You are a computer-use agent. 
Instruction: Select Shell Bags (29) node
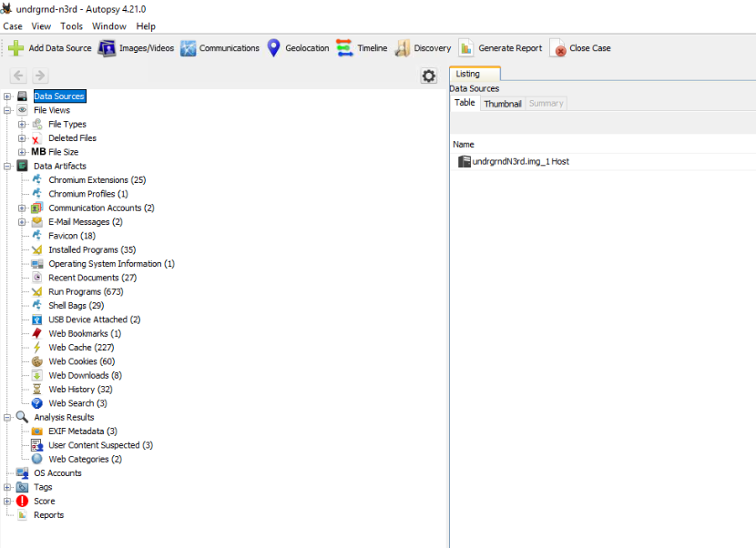coord(77,306)
